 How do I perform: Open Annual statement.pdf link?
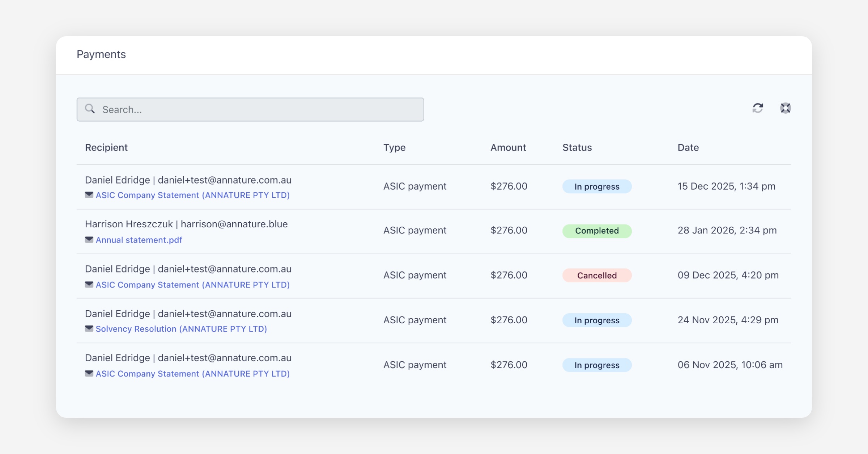coord(139,240)
